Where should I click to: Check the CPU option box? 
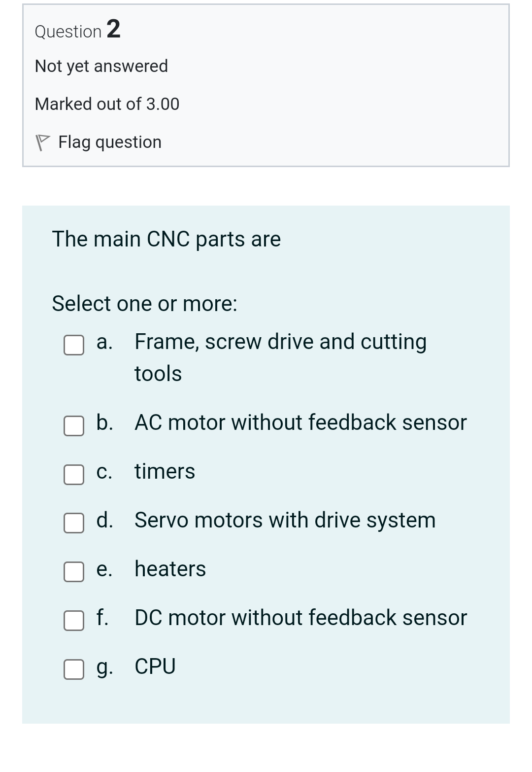click(x=74, y=669)
